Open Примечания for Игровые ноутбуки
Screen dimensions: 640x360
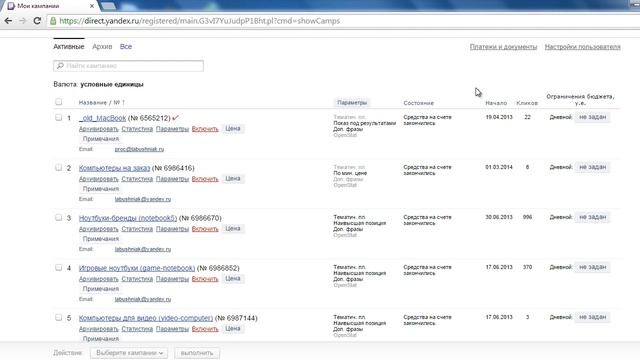101,289
